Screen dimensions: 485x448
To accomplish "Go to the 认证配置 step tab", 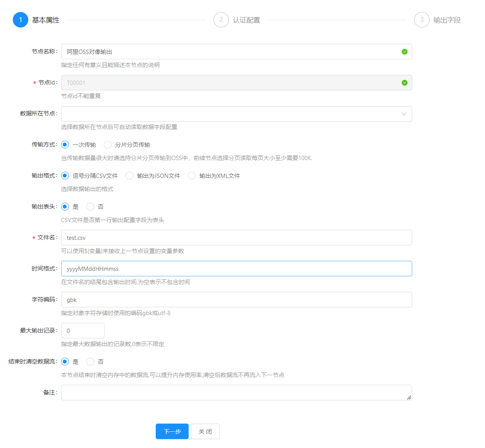I will point(246,20).
